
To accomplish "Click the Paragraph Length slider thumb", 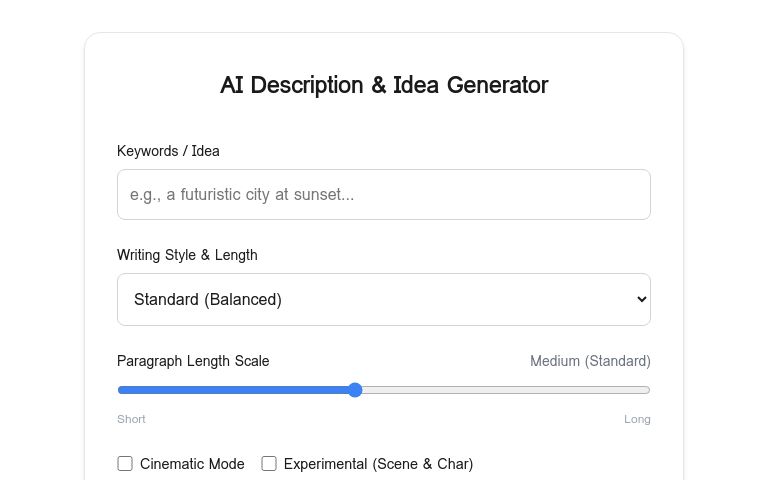I will pyautogui.click(x=355, y=390).
